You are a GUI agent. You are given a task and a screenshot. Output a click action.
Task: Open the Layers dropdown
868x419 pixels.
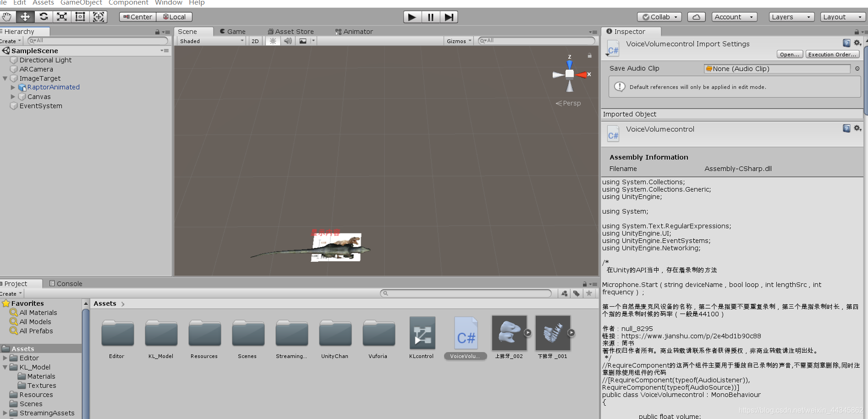tap(792, 17)
